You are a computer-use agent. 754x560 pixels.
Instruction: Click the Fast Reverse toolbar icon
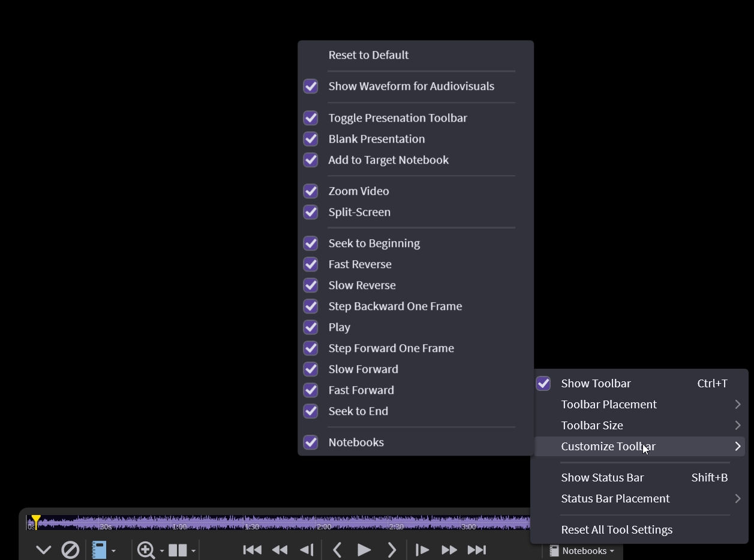point(280,550)
